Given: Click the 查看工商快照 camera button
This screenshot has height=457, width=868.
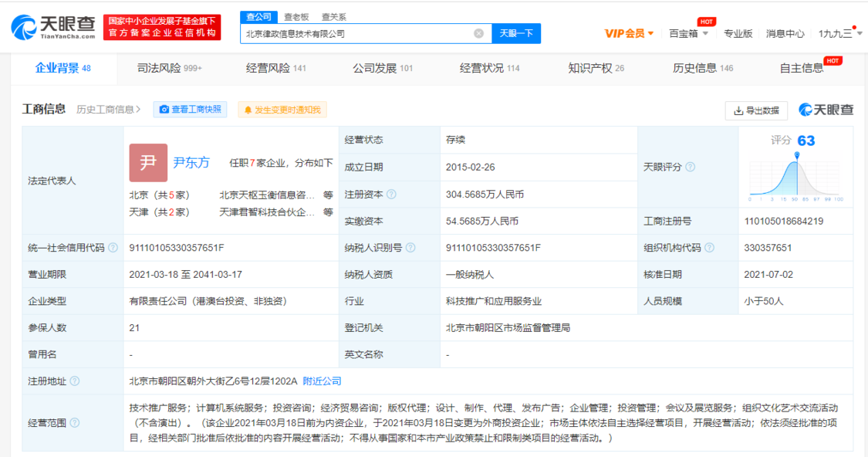Looking at the screenshot, I should [190, 110].
